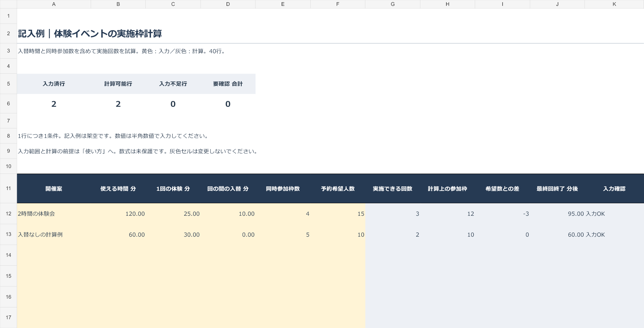Select the title cell 記入例｜体験イベントの実施枠計算
Viewport: 644px width, 328px height.
click(90, 34)
